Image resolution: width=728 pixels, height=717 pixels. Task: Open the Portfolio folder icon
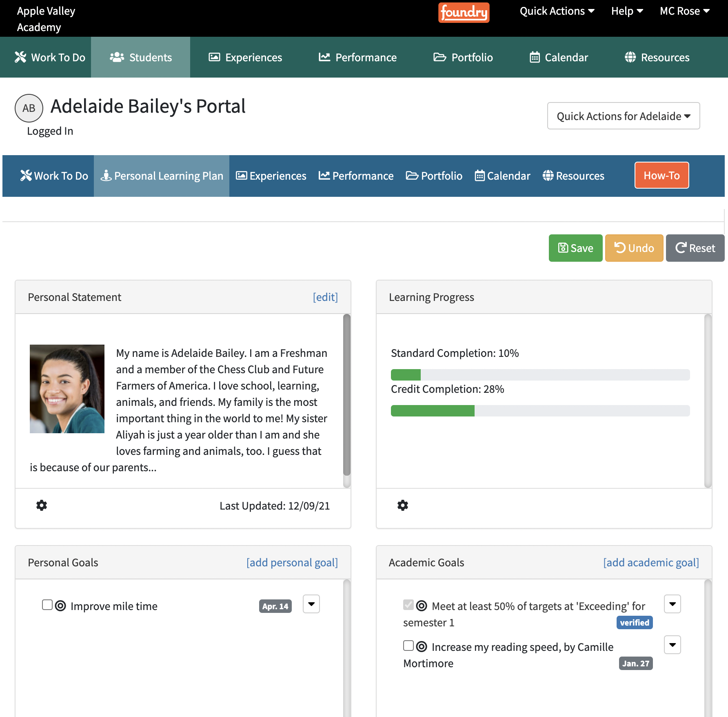pyautogui.click(x=463, y=57)
